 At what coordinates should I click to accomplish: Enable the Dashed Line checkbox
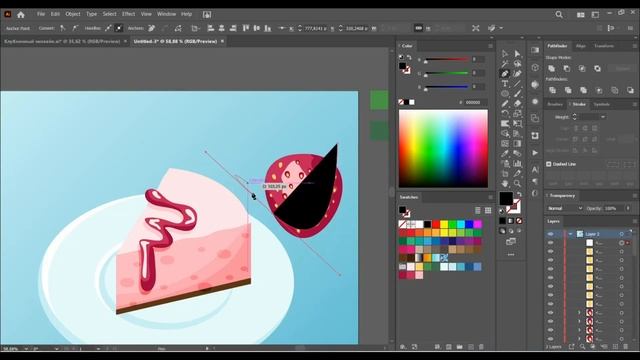click(x=549, y=164)
